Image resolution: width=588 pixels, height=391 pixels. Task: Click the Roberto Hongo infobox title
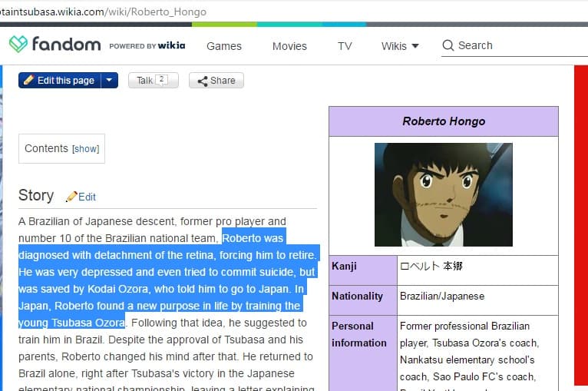[x=444, y=121]
